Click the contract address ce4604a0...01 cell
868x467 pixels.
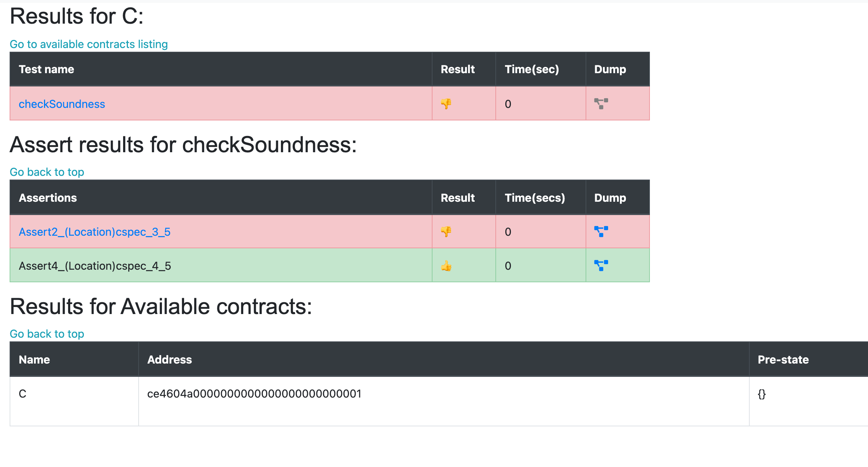[x=254, y=394]
